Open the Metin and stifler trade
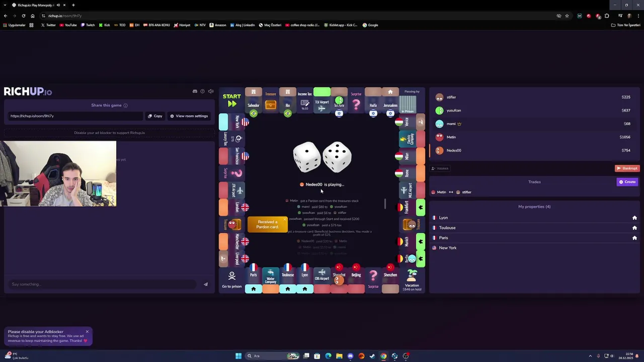 pos(451,192)
